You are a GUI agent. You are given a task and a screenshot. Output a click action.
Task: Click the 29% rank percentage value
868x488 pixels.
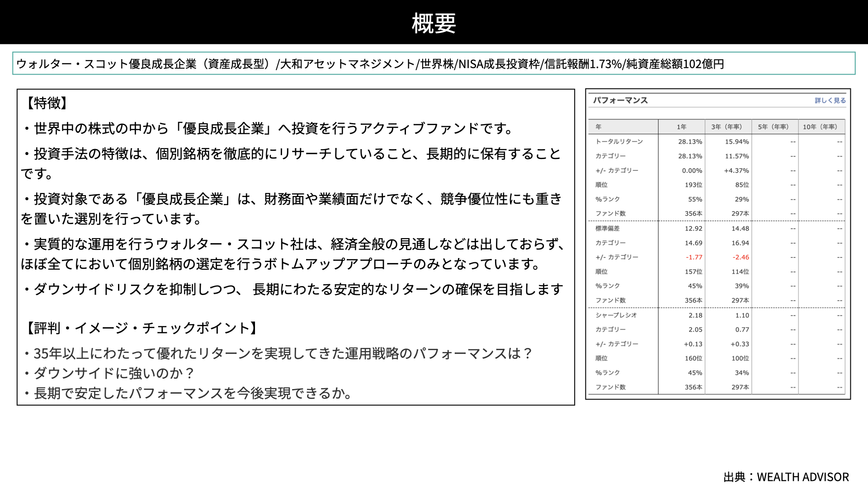pos(742,199)
